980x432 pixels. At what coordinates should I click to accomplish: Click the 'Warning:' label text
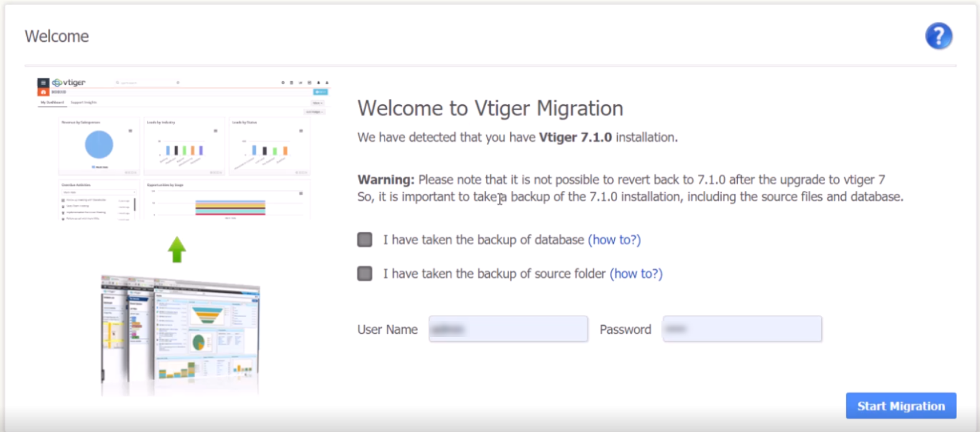(386, 180)
